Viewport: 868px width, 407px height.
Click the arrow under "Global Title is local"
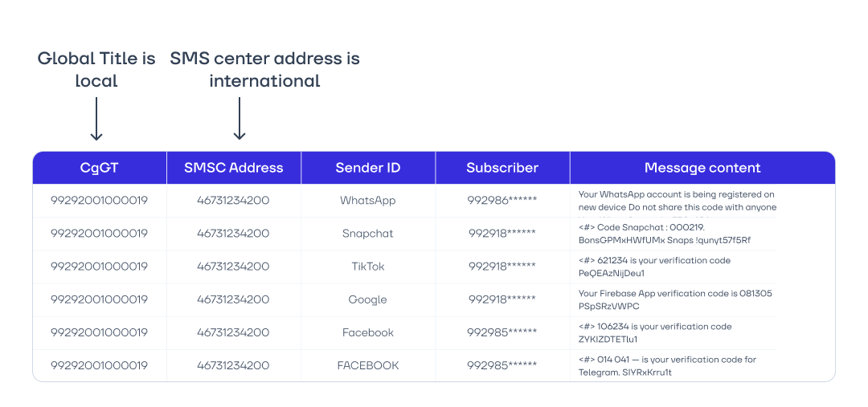(96, 119)
